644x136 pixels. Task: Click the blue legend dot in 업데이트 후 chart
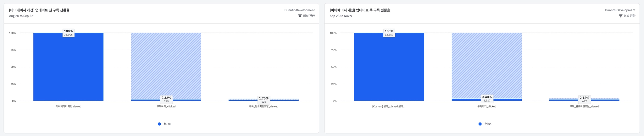click(480, 124)
